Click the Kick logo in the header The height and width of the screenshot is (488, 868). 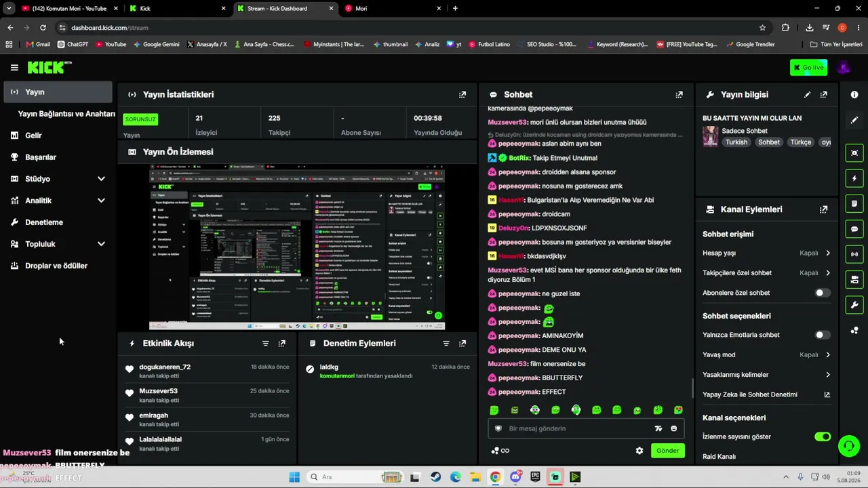50,67
